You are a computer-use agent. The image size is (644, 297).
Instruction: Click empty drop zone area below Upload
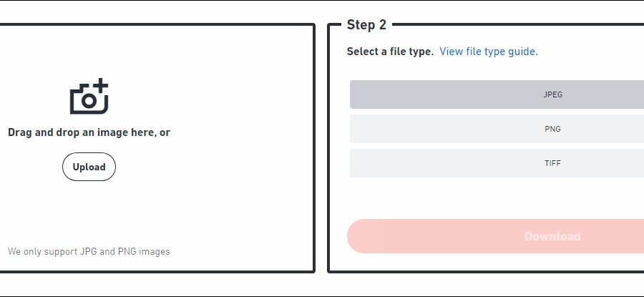pos(89,211)
